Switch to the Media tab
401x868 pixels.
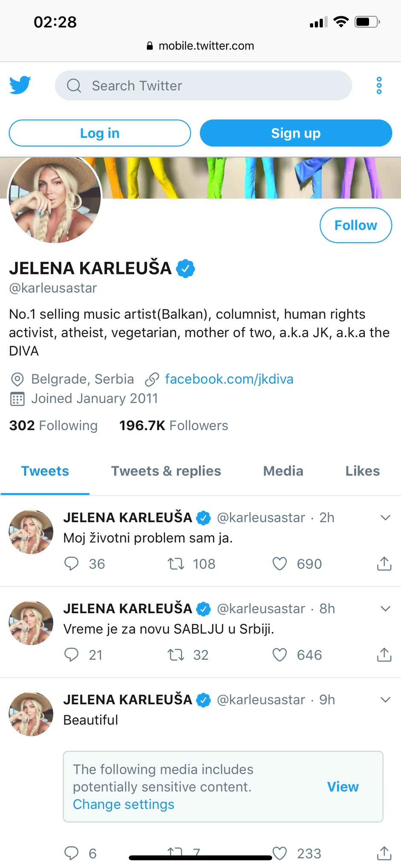click(283, 471)
